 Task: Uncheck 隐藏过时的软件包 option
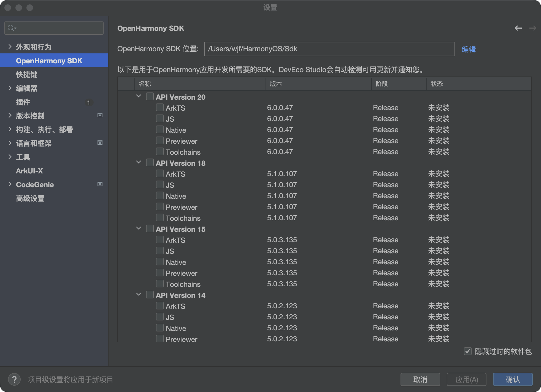tap(467, 351)
